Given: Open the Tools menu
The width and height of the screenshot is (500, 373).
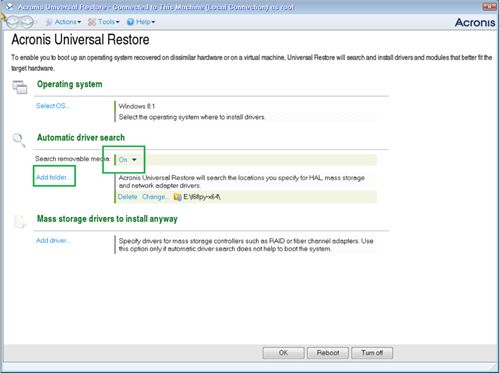Looking at the screenshot, I should [x=104, y=22].
